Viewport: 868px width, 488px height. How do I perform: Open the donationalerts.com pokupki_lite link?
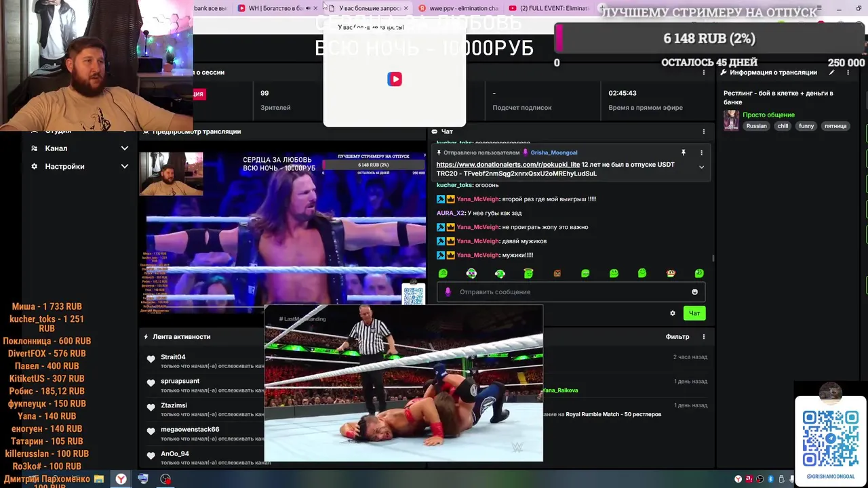click(508, 165)
